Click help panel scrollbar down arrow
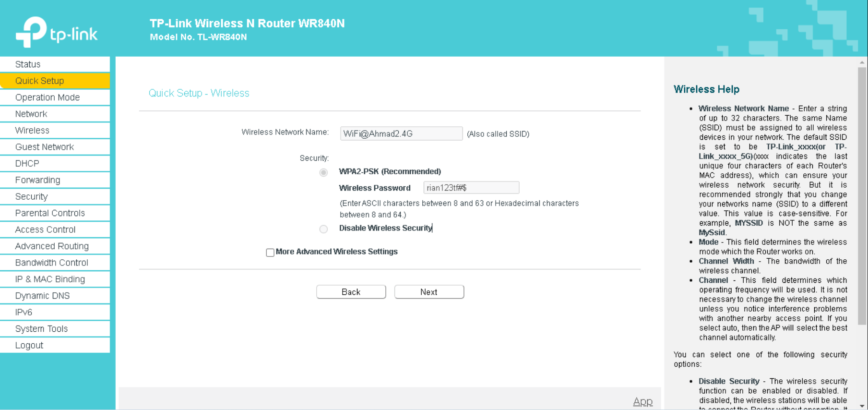868x410 pixels. 862,406
